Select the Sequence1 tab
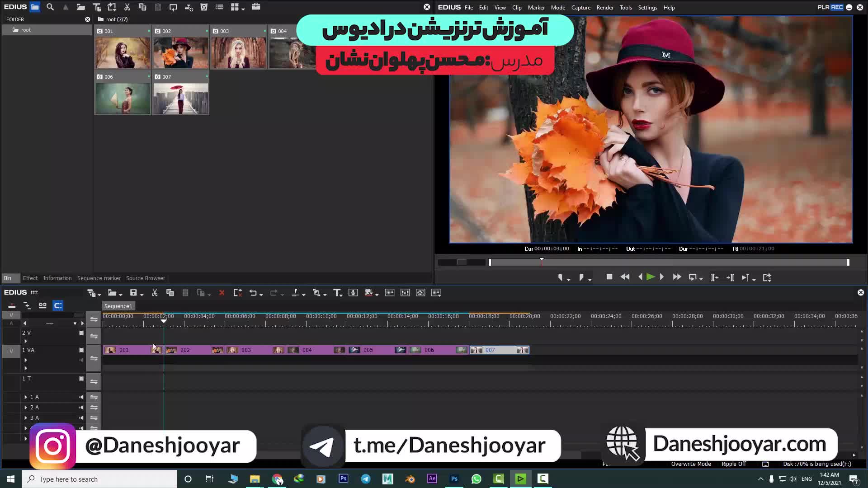The height and width of the screenshot is (488, 868). (118, 306)
